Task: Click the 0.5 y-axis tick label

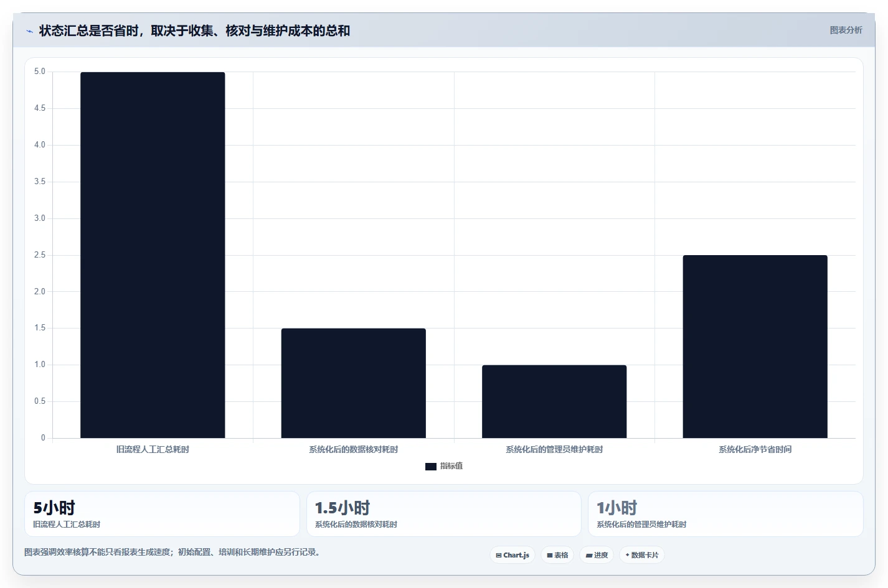Action: 40,401
